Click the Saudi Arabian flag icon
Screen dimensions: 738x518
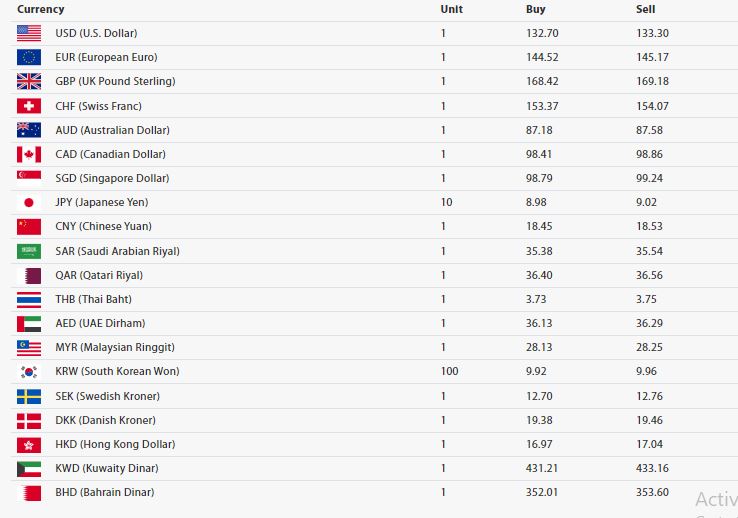point(28,251)
